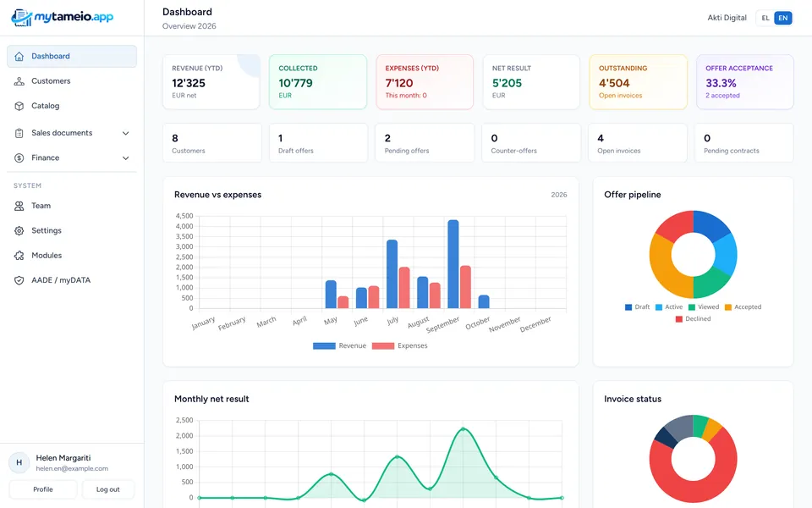The image size is (812, 508).
Task: Open the Outstanding open invoices card
Action: 638,82
